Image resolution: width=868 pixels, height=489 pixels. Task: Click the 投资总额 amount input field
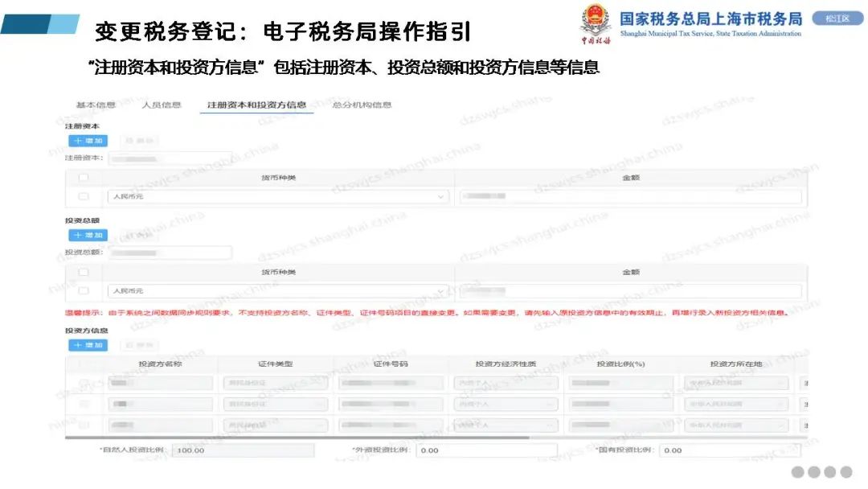point(170,253)
